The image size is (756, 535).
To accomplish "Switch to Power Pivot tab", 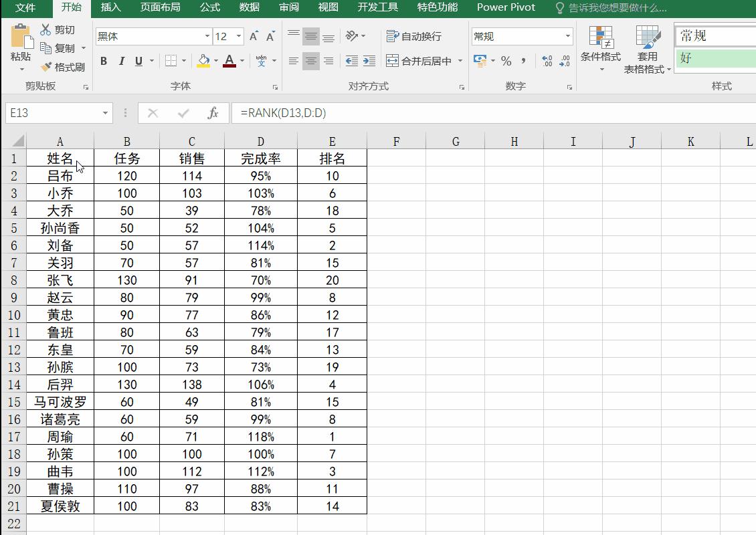I will coord(506,8).
